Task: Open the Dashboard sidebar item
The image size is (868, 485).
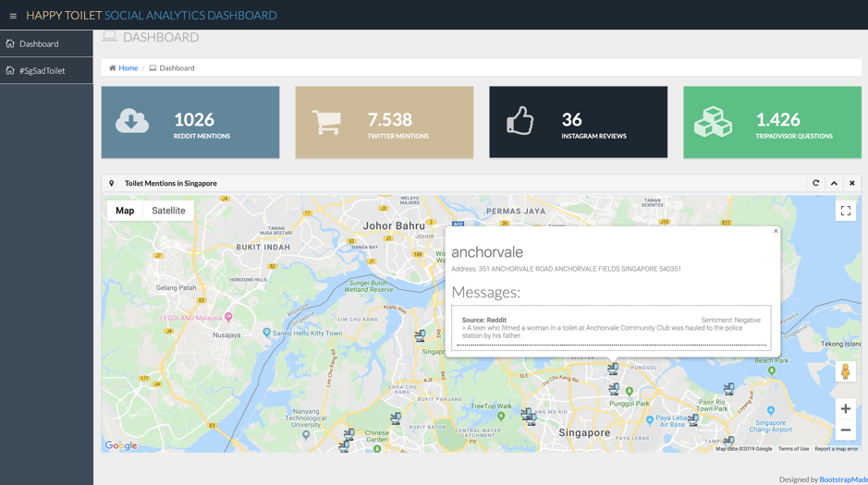Action: click(38, 43)
